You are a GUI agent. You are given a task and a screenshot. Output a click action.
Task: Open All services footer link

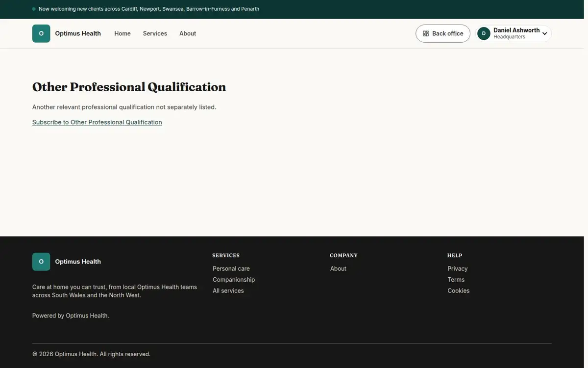click(x=228, y=290)
